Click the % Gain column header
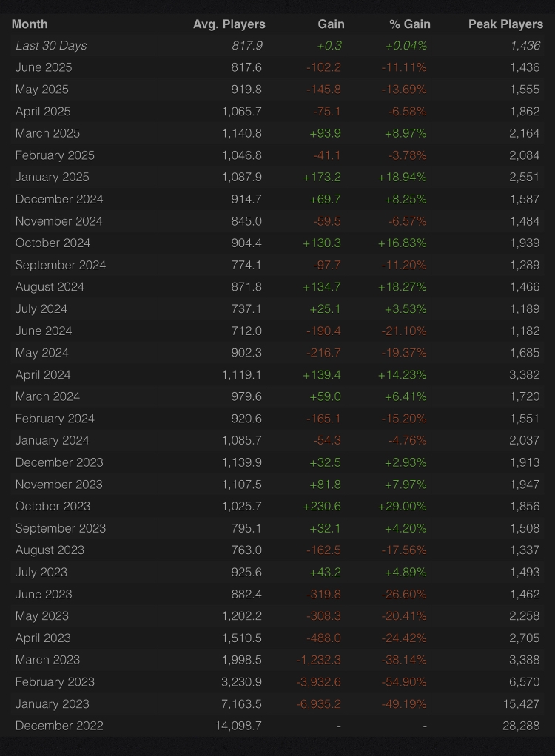The image size is (555, 756). pos(410,24)
